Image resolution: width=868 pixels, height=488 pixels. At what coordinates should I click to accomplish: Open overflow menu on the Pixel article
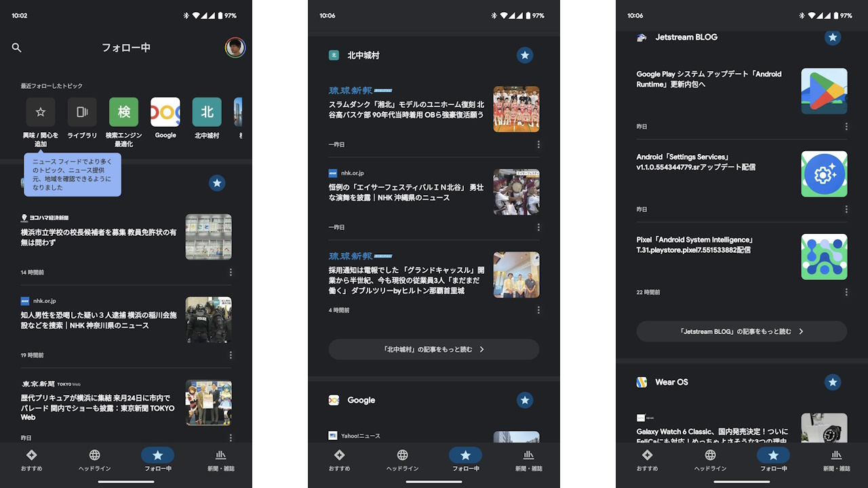click(x=846, y=292)
